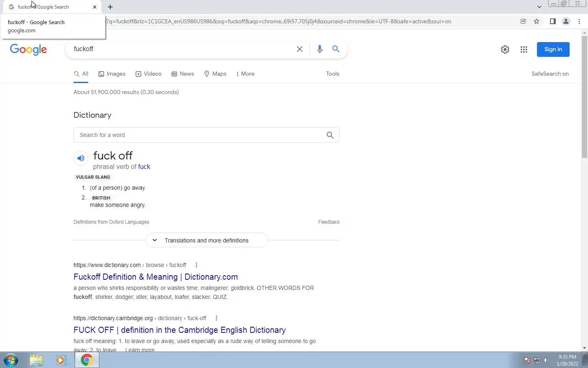Switch to the News tab
This screenshot has height=368, width=588.
coord(183,74)
